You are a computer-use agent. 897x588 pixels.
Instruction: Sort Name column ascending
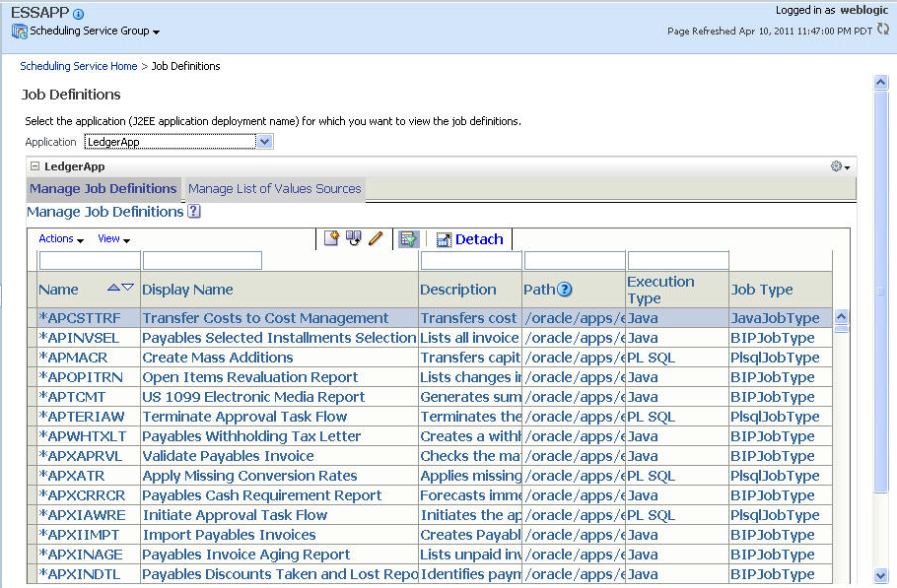pyautogui.click(x=113, y=288)
